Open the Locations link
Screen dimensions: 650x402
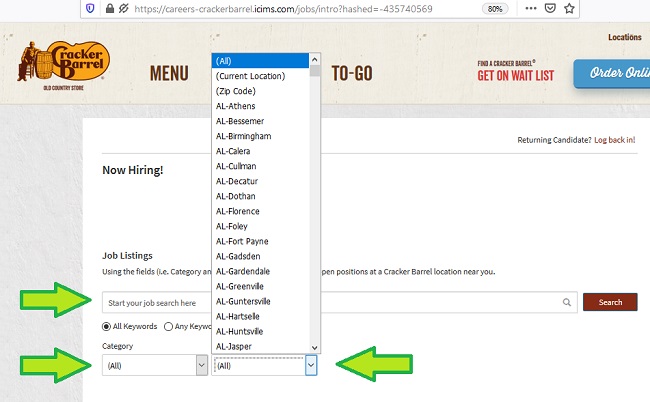pyautogui.click(x=625, y=37)
